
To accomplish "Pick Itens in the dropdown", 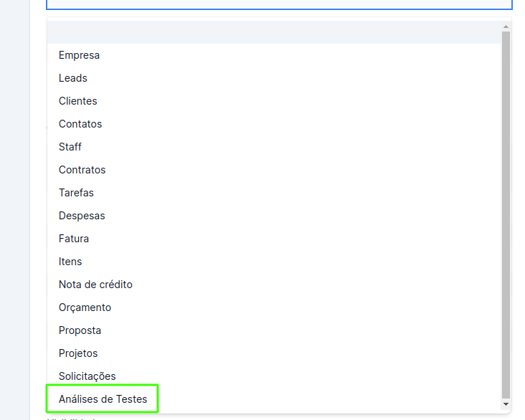I will point(70,262).
